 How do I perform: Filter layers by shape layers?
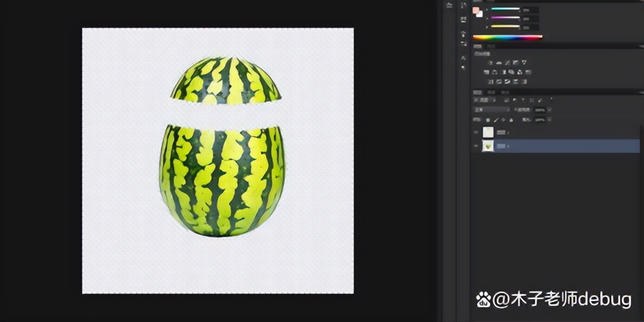pyautogui.click(x=532, y=100)
